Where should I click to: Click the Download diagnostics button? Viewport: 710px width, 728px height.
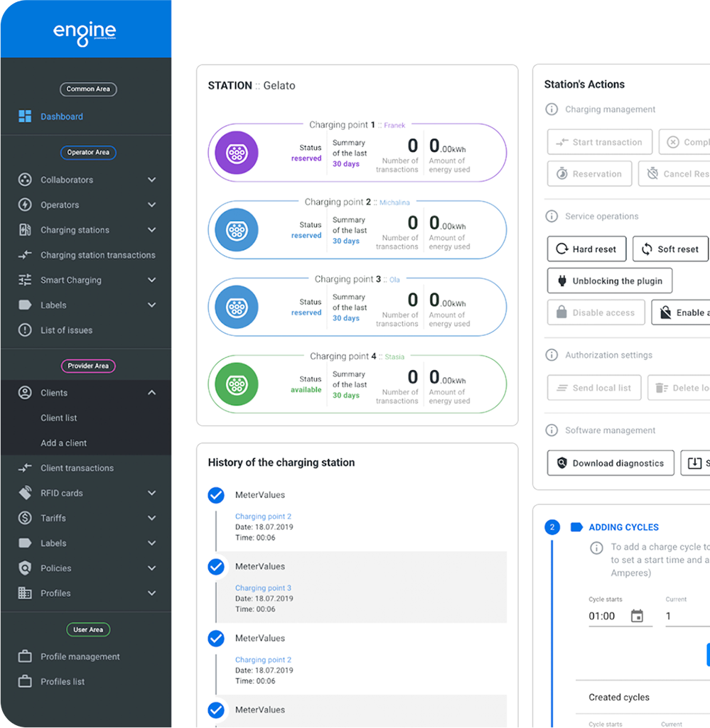pos(611,463)
